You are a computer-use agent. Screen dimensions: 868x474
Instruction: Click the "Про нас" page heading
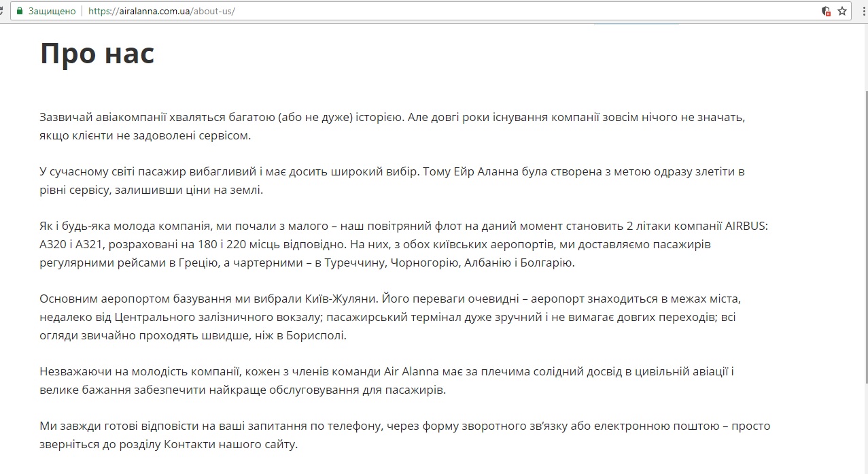pyautogui.click(x=97, y=54)
